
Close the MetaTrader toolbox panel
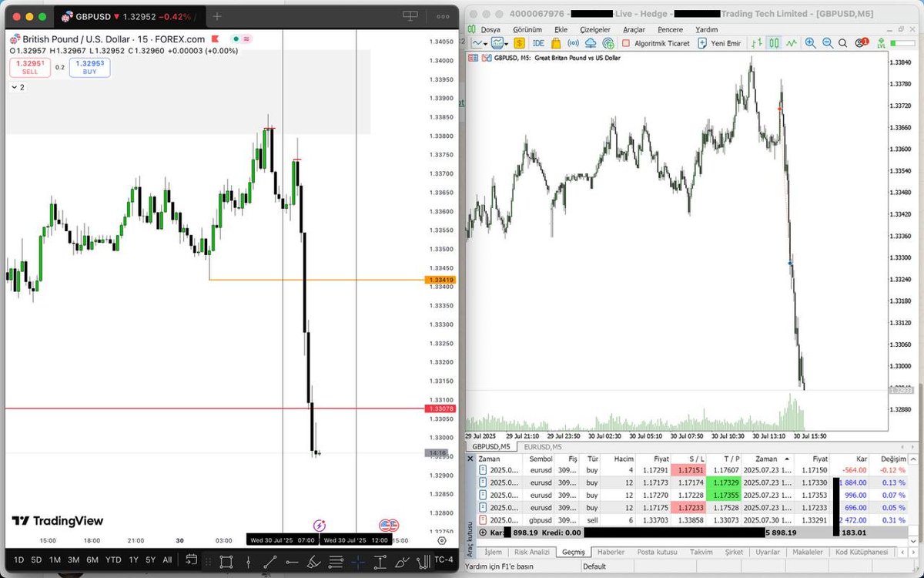(x=470, y=459)
